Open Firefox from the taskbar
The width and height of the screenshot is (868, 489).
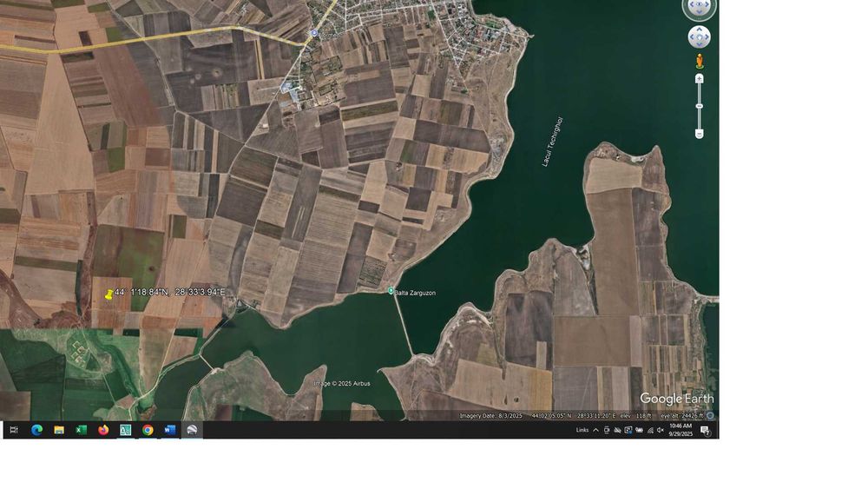(x=103, y=430)
